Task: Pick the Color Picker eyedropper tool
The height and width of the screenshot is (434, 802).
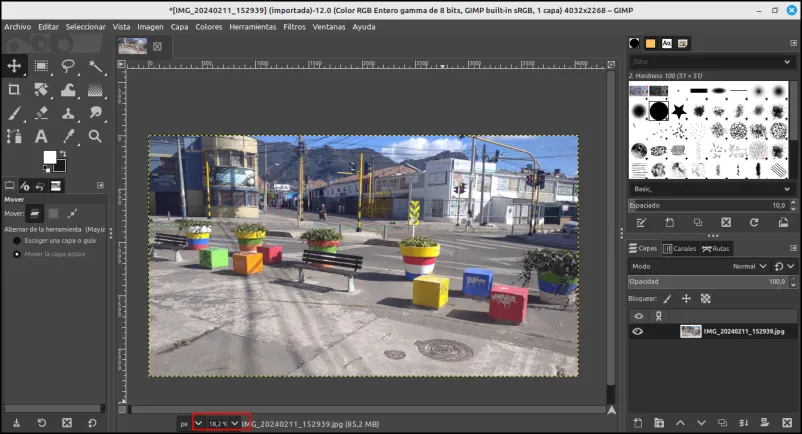Action: (x=68, y=136)
